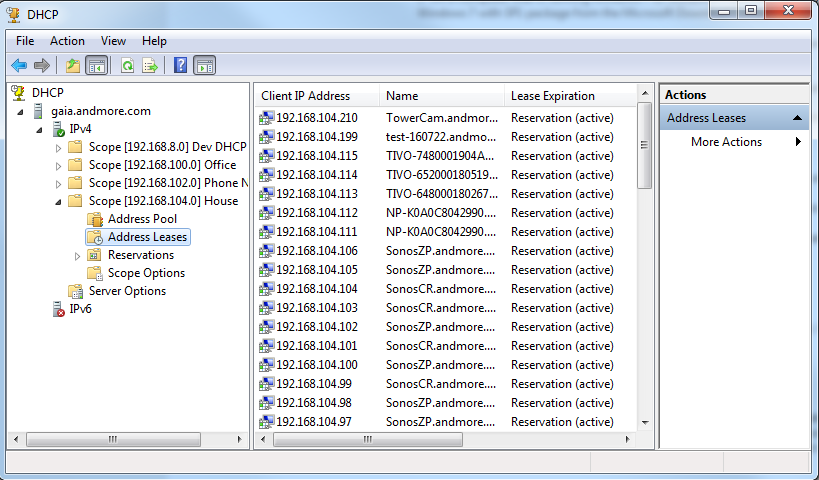819x480 pixels.
Task: Click the Up One Level folder icon
Action: [x=72, y=66]
